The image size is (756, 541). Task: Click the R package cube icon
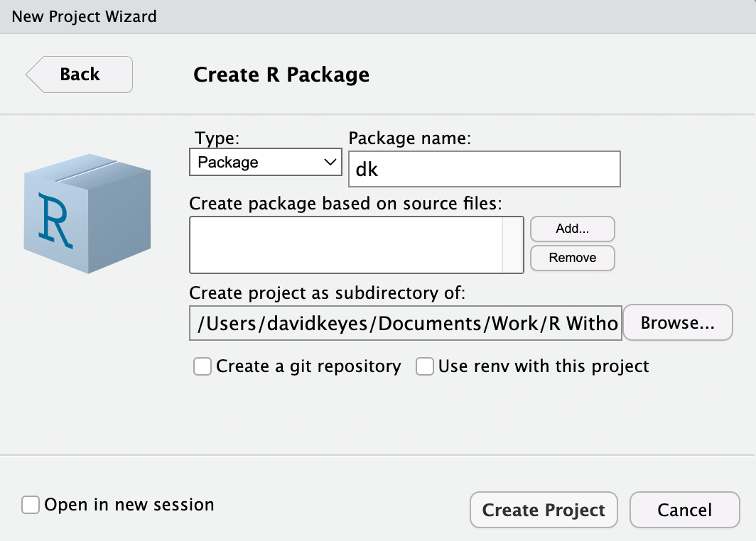(x=87, y=213)
